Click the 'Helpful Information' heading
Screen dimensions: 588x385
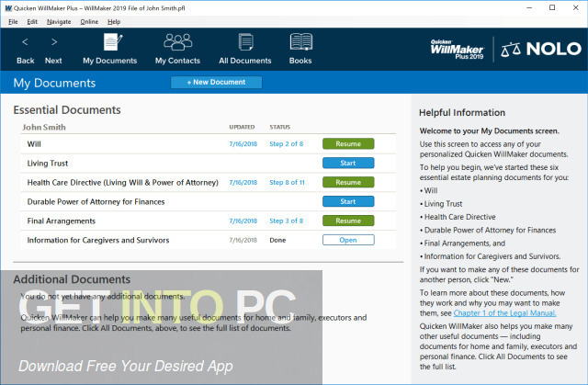click(462, 112)
